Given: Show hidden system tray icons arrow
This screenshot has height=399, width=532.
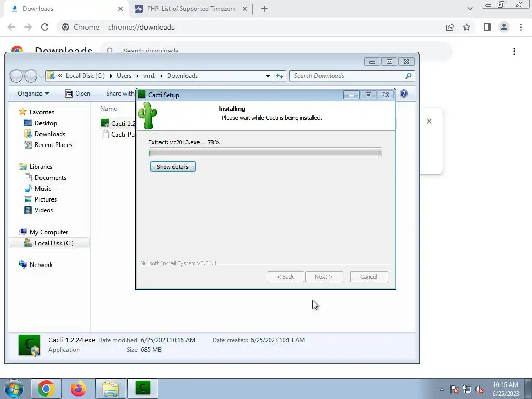Looking at the screenshot, I should [x=442, y=389].
